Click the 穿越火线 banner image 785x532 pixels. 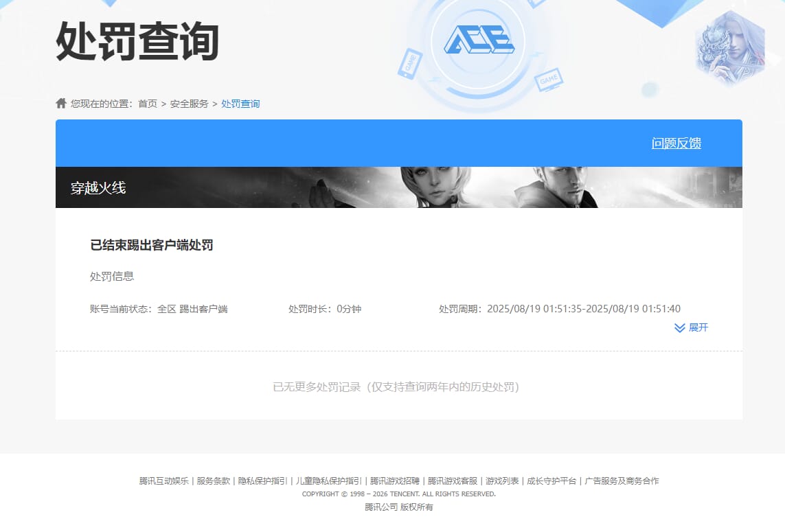pos(398,187)
